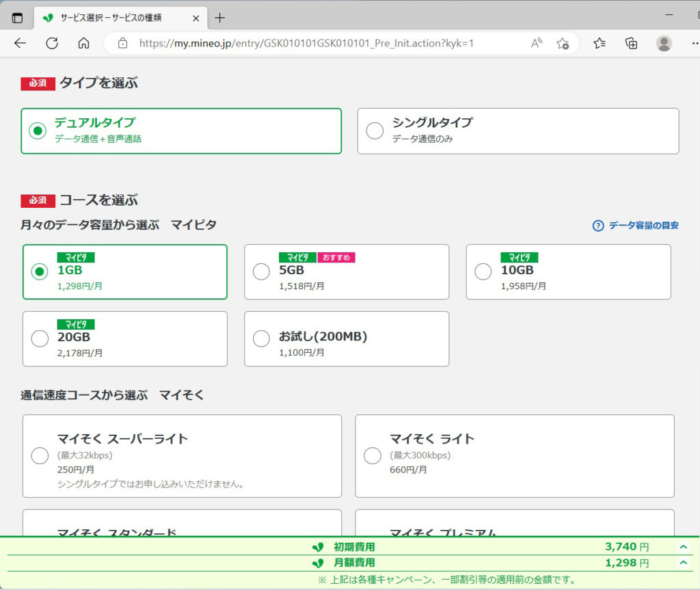Image resolution: width=700 pixels, height=590 pixels.
Task: Click the 250円/月 price text
Action: tap(75, 470)
